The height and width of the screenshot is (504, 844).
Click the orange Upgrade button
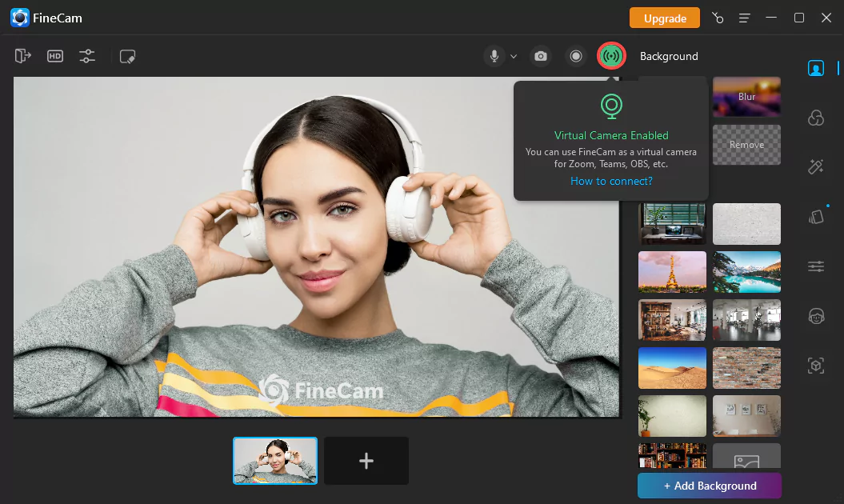(665, 18)
